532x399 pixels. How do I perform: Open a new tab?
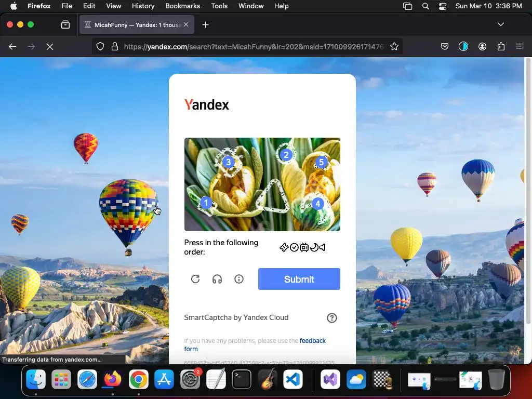pyautogui.click(x=205, y=25)
